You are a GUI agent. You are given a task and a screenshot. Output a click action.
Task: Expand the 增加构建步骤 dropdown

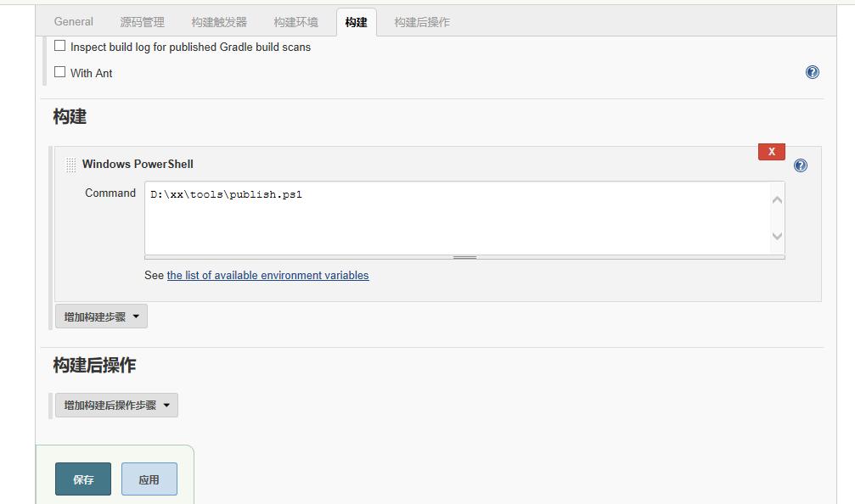(101, 316)
